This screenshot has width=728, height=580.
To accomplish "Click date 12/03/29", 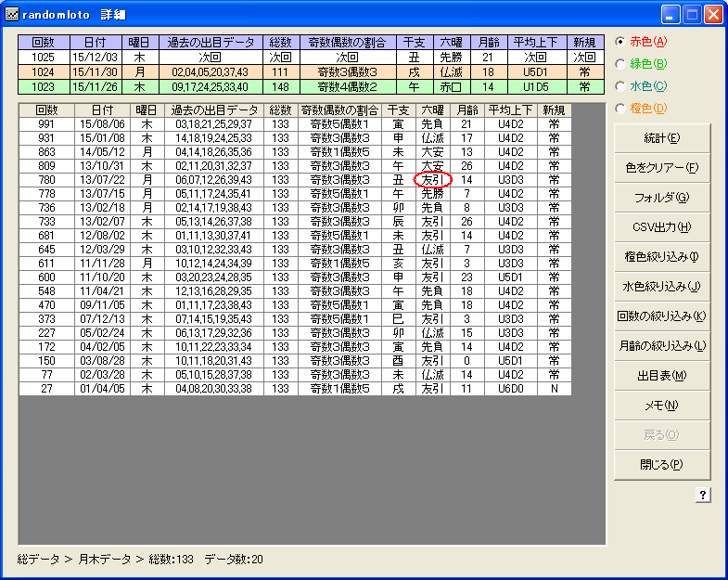I will click(x=102, y=250).
